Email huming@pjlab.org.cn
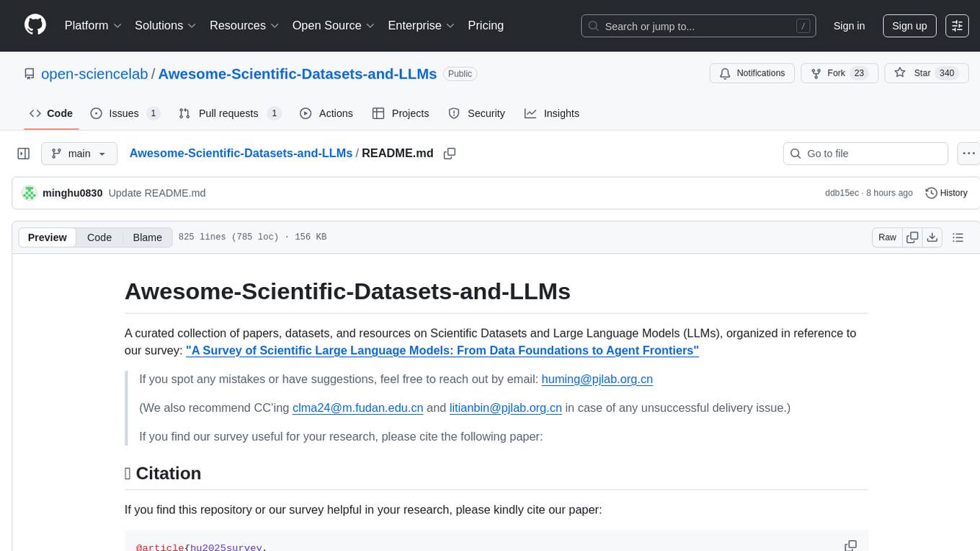The height and width of the screenshot is (551, 980). pyautogui.click(x=597, y=379)
